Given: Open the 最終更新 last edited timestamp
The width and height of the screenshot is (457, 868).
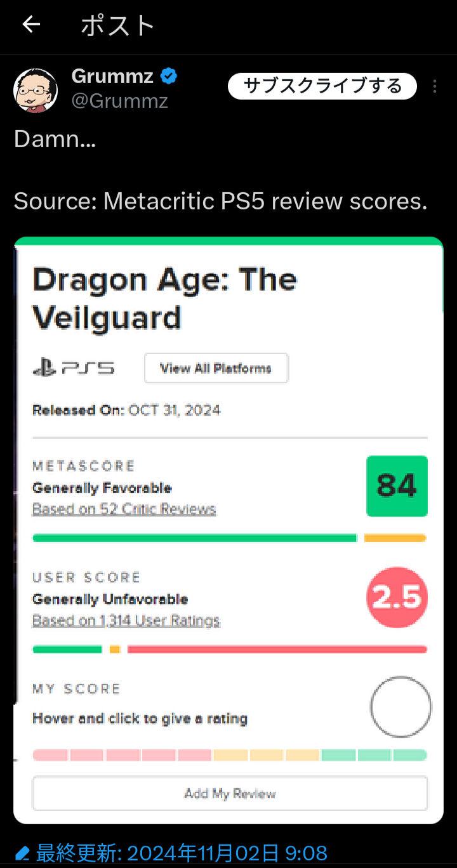Looking at the screenshot, I should click(x=181, y=852).
